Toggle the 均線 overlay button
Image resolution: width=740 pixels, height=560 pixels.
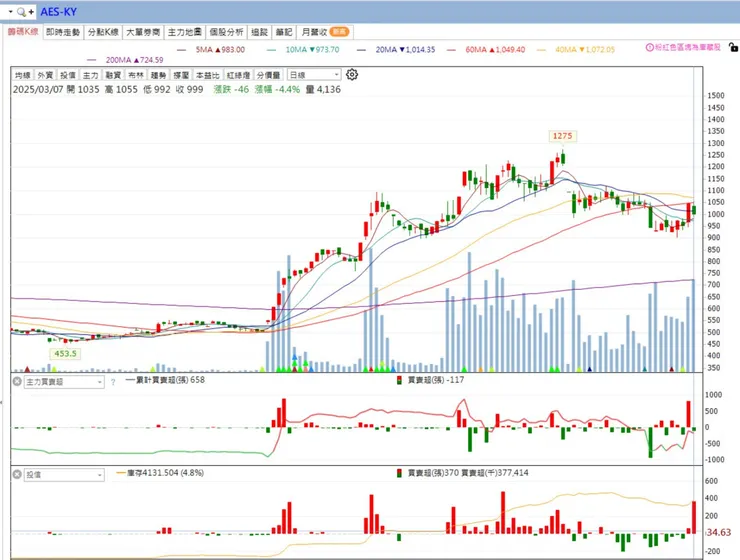click(x=23, y=75)
